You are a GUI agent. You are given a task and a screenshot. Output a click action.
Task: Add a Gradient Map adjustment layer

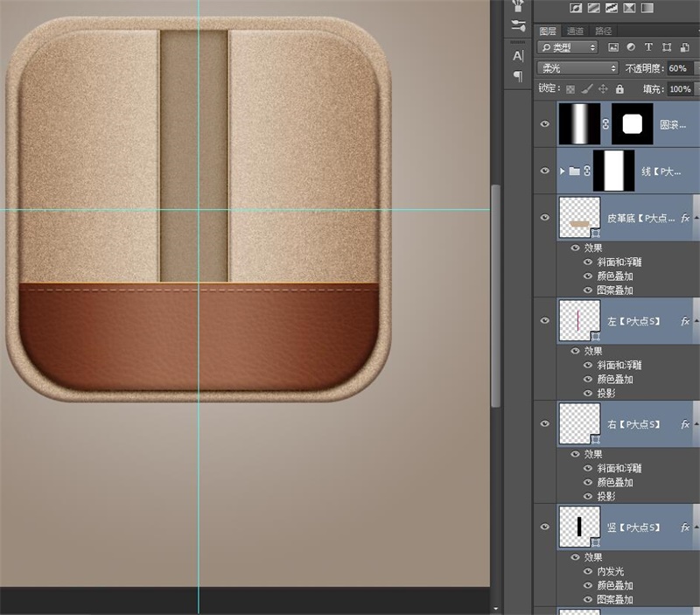[x=647, y=8]
